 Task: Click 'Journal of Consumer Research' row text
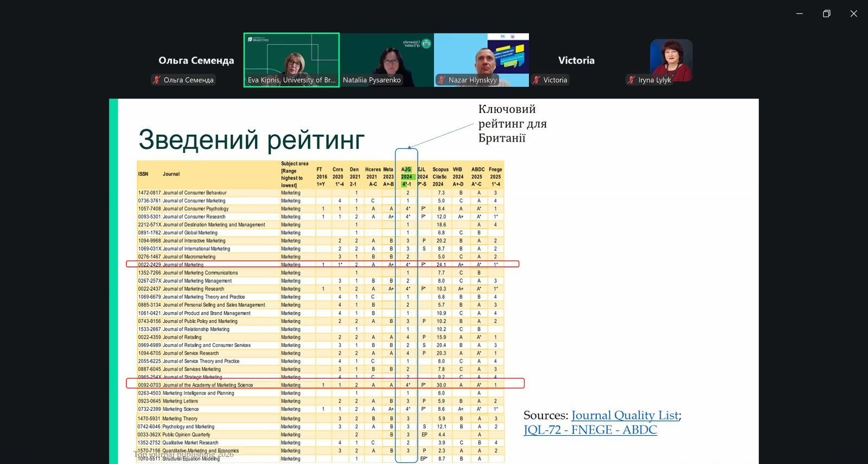(194, 217)
